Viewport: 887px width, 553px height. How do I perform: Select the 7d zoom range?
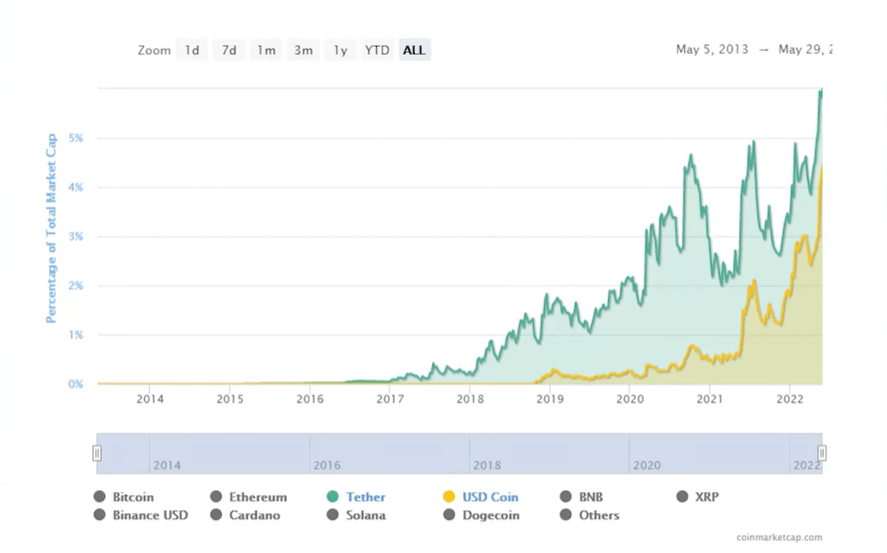[x=229, y=50]
